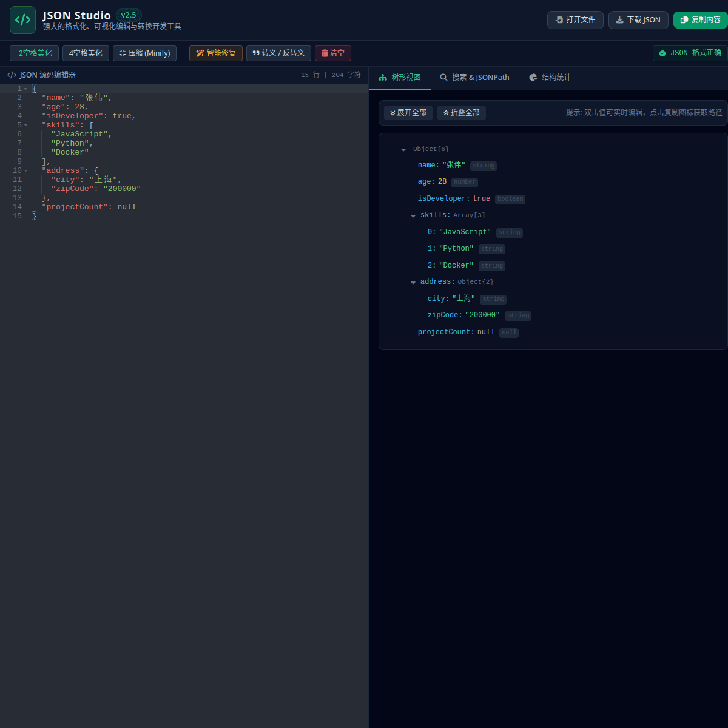Click the boolean type badge
The height and width of the screenshot is (728, 728).
pyautogui.click(x=510, y=199)
